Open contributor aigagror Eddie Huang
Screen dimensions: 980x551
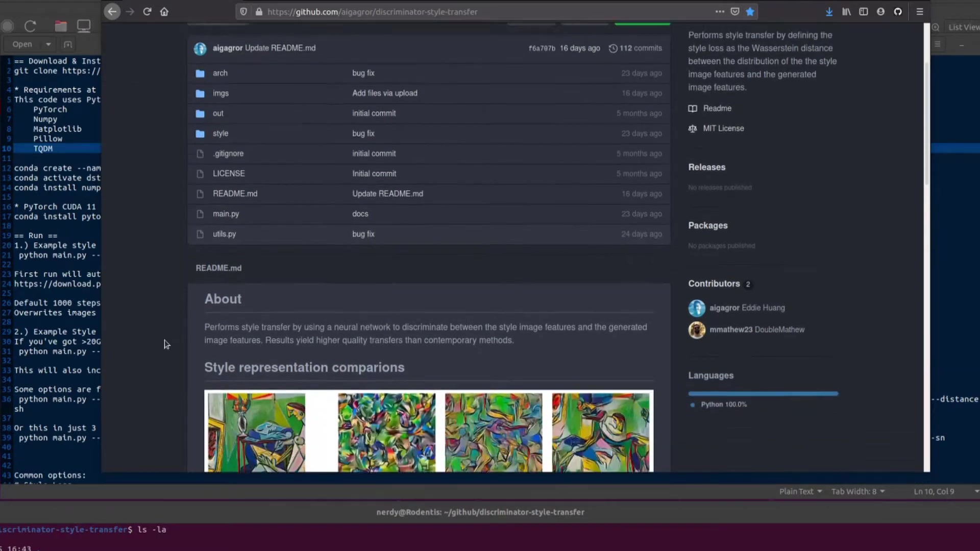tap(747, 308)
